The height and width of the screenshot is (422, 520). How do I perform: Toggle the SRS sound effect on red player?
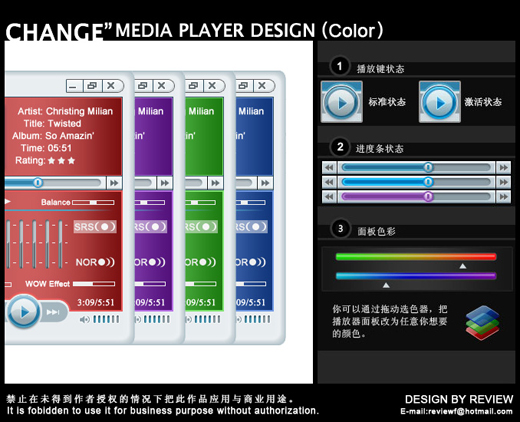click(95, 227)
